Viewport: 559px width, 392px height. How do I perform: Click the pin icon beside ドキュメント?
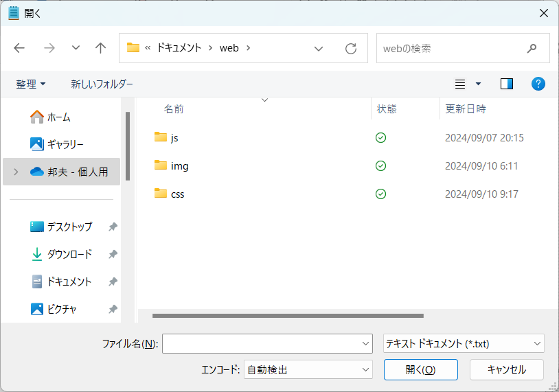pyautogui.click(x=113, y=281)
